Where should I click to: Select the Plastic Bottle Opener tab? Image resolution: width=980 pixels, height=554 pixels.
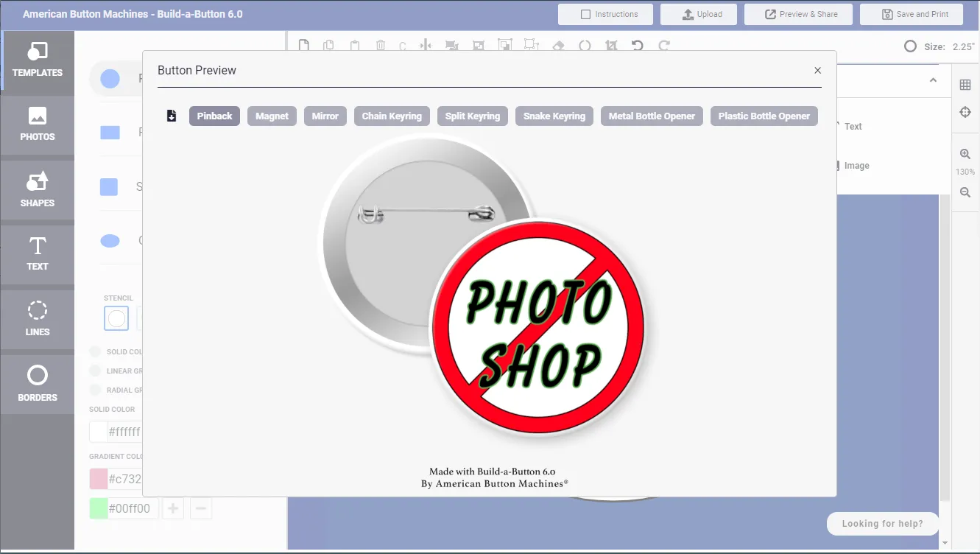coord(764,116)
